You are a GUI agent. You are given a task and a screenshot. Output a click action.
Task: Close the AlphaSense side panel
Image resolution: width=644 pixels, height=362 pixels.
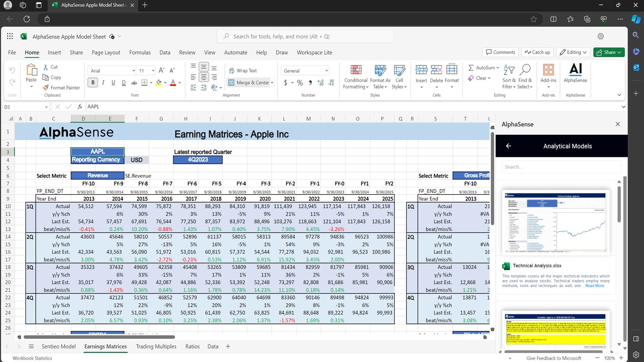tap(618, 124)
